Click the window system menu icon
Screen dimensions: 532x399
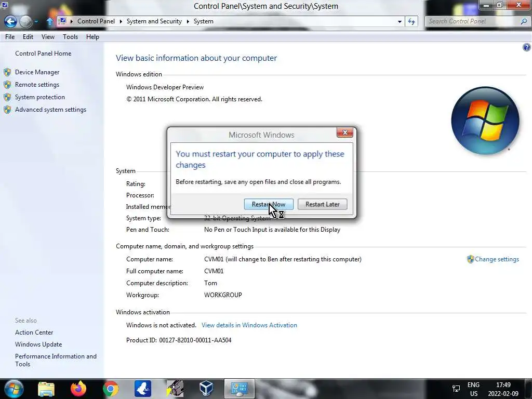coord(5,5)
